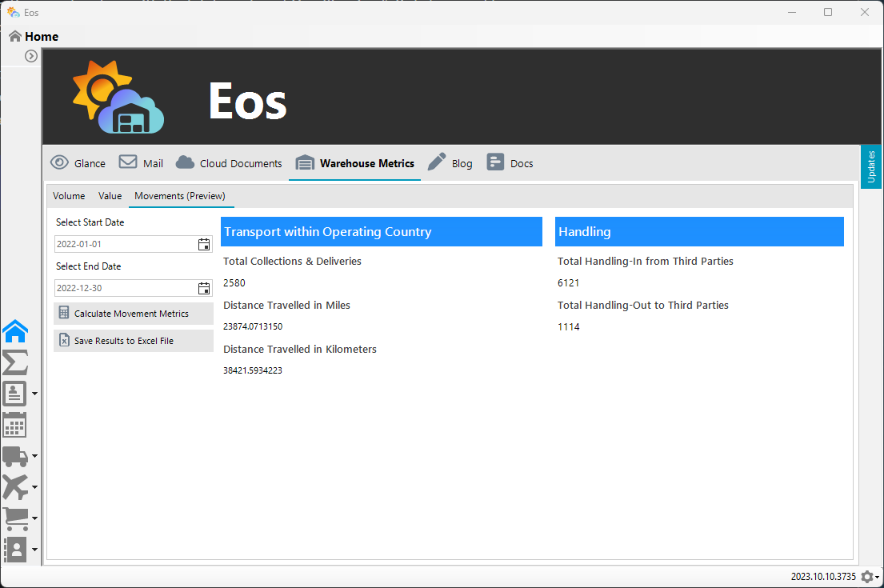Open settings gear dropdown in status bar
The height and width of the screenshot is (588, 884).
point(870,577)
